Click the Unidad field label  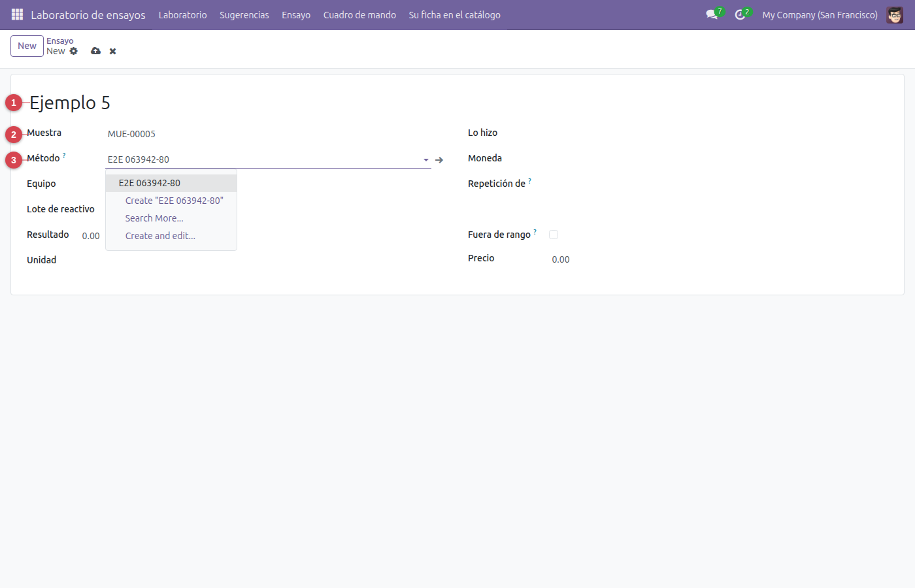(42, 260)
